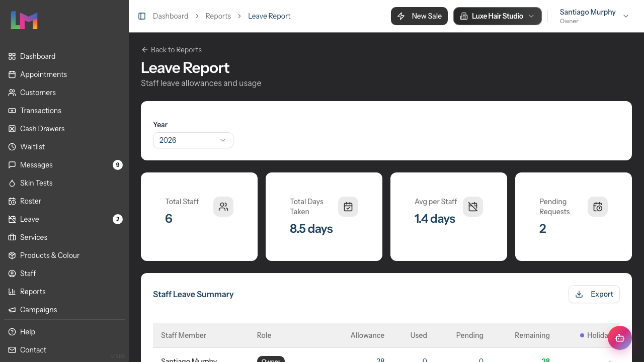This screenshot has width=644, height=362.
Task: Click the New Sale button
Action: click(419, 16)
